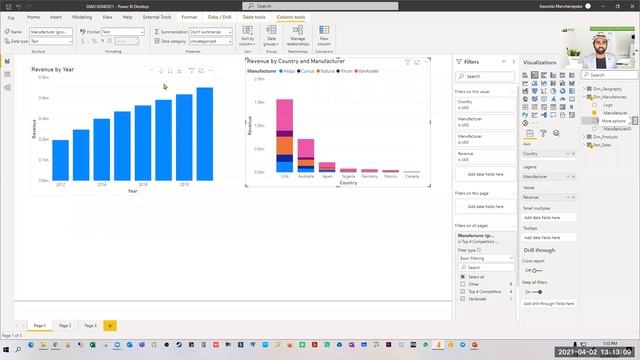The height and width of the screenshot is (360, 640).
Task: Select the pie chart visual icon
Action: tap(553, 91)
